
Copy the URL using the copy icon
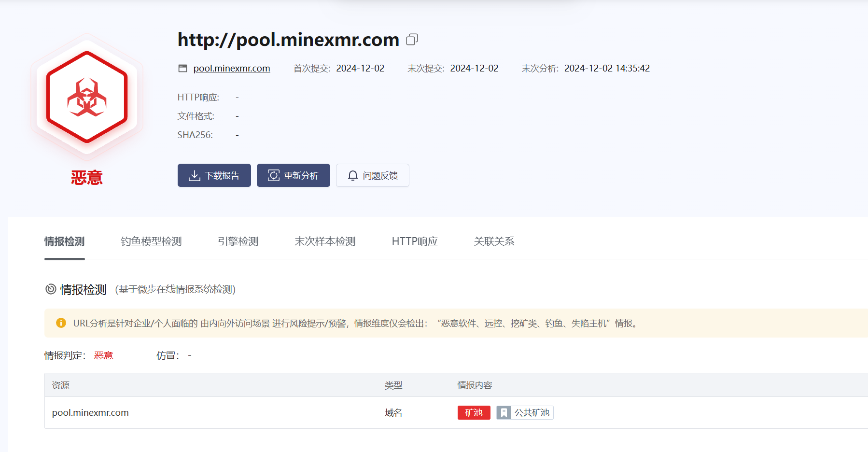412,40
